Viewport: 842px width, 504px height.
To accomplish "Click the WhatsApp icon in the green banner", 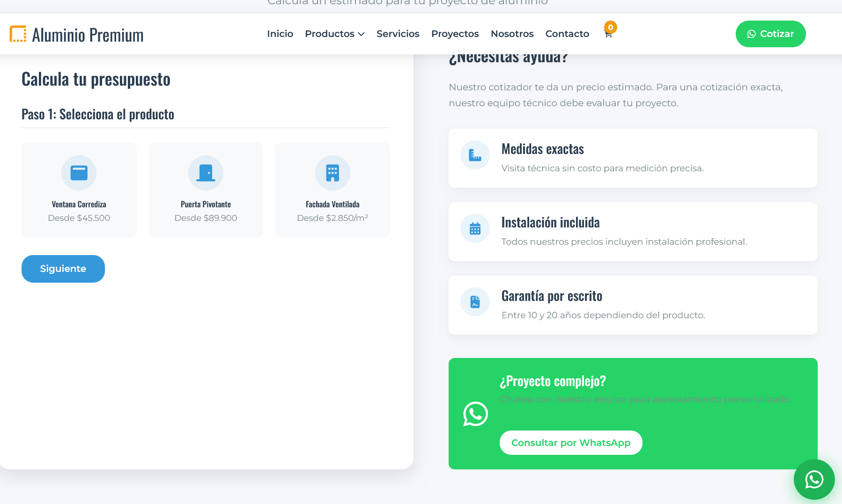I will tap(475, 414).
